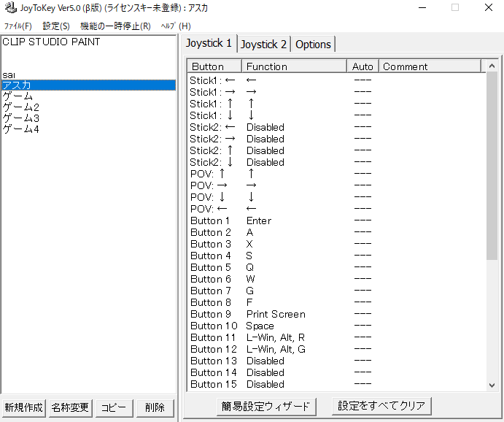Switch to the Options tab

click(313, 45)
